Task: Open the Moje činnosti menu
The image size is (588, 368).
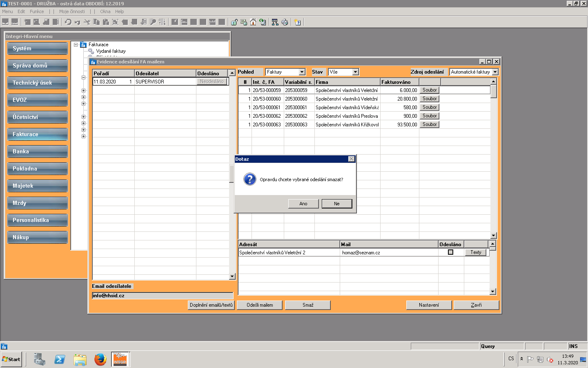Action: pos(72,11)
